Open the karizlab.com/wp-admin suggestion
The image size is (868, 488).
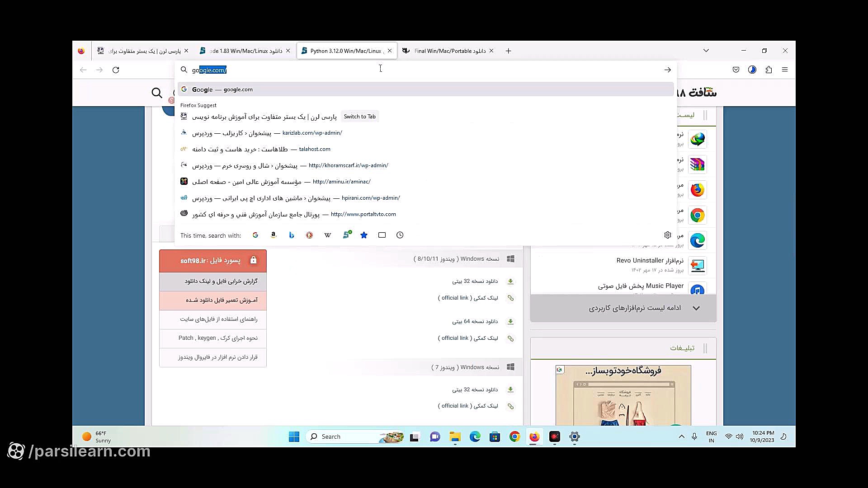click(x=425, y=133)
